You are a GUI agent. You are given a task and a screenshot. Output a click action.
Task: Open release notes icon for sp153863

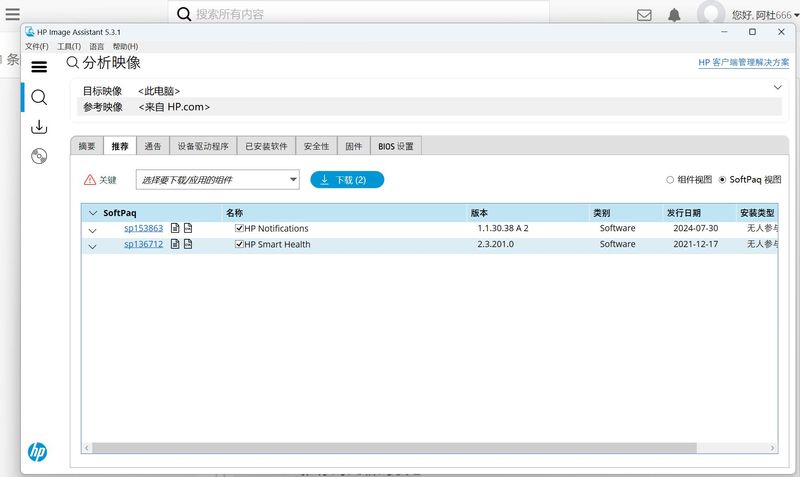tap(175, 229)
